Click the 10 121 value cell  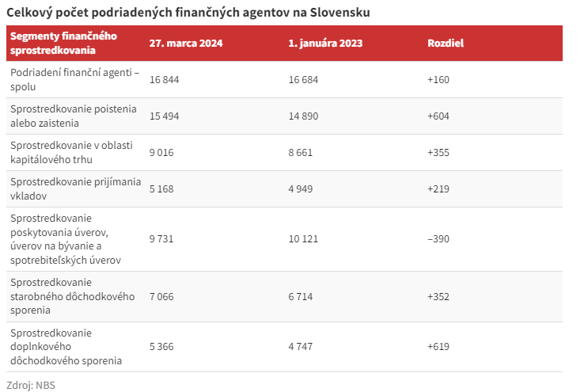[x=304, y=238]
